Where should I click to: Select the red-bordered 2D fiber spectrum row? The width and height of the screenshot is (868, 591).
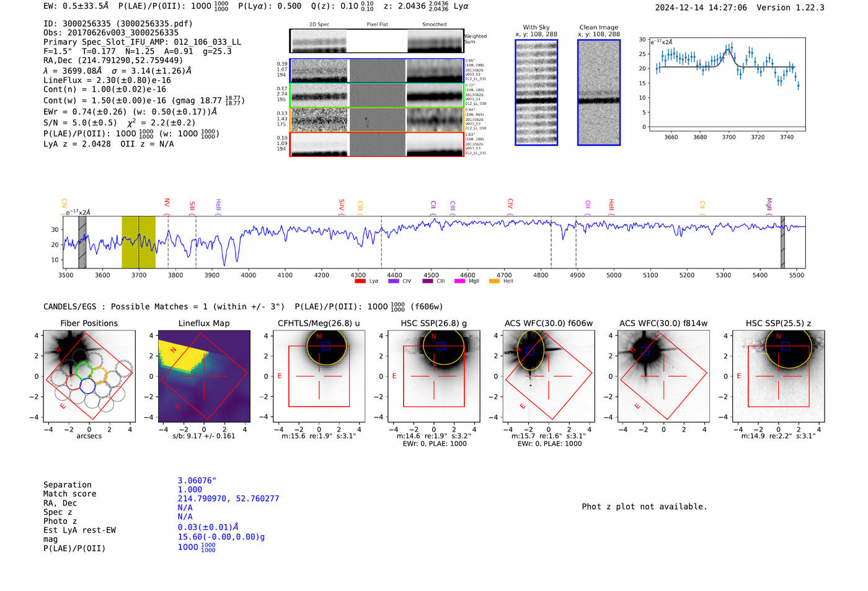[376, 144]
